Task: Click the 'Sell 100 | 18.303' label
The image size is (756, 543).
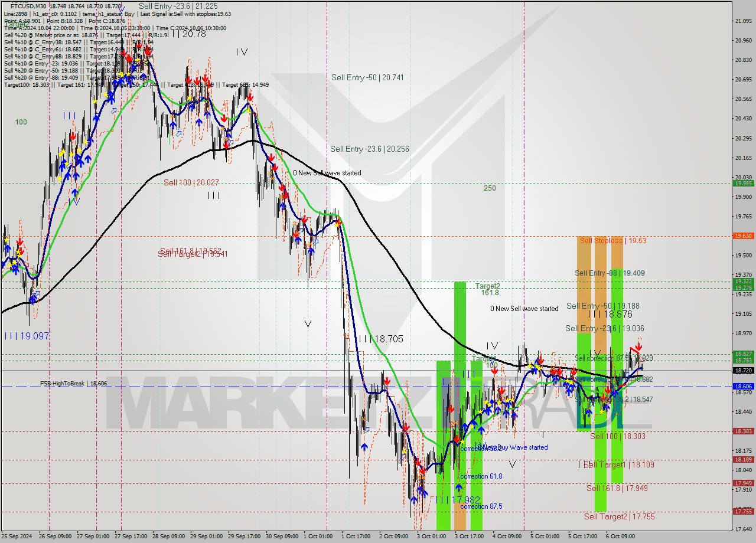Action: pos(618,436)
